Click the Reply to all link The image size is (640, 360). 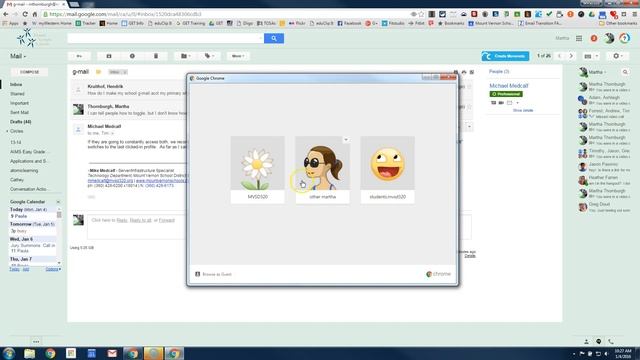click(140, 220)
